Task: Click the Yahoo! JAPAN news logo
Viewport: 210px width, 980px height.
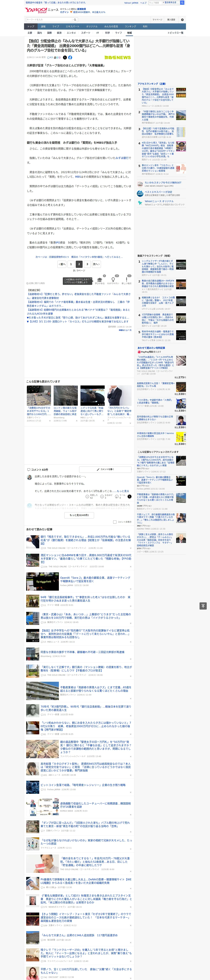Action: tap(42, 10)
